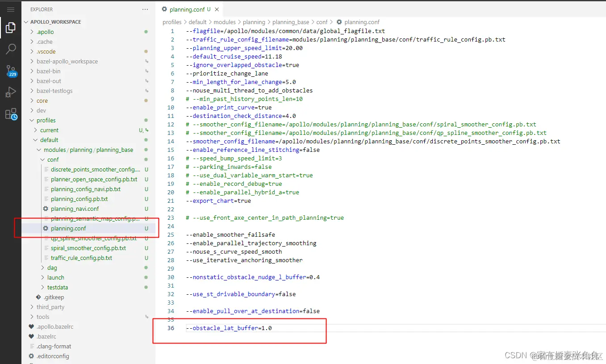
Task: Open the Run and Debug view
Action: click(x=11, y=92)
